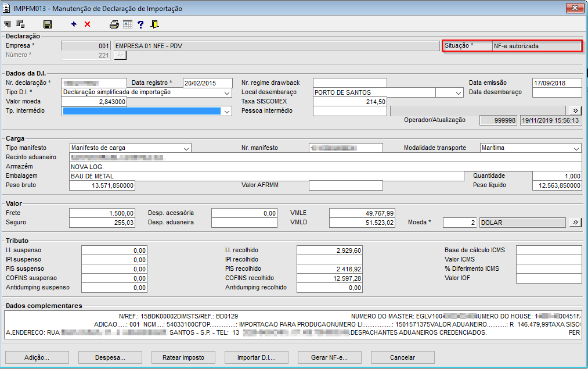Click the first arrow shortcut toolbar icon
588x369 pixels.
(x=7, y=24)
